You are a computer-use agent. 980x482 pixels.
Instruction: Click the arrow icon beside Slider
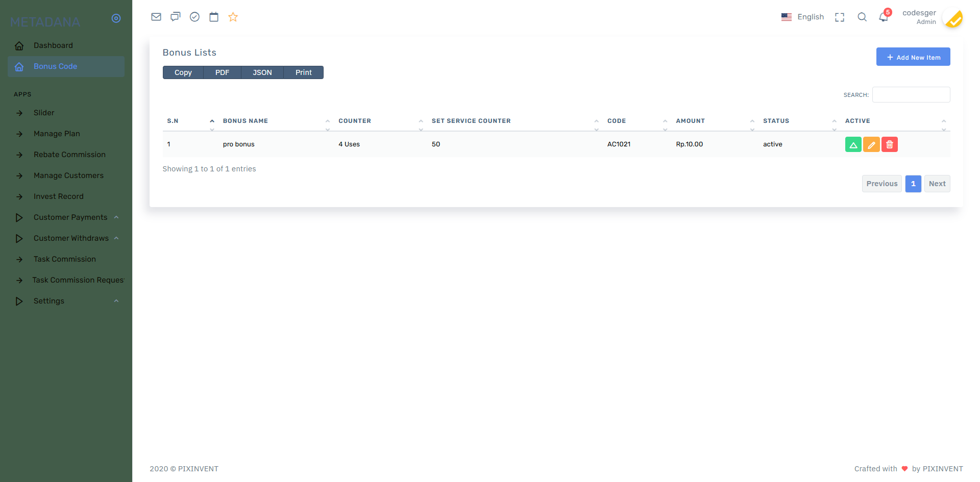pos(19,113)
